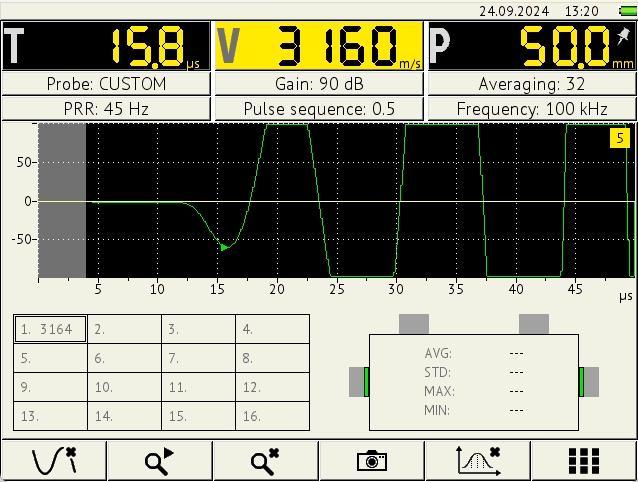Adjust the PRR: 45 Hz field
This screenshot has height=482, width=638.
106,108
